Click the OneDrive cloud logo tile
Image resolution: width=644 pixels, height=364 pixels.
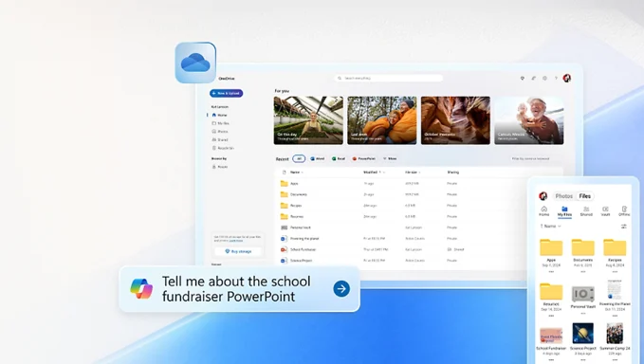(195, 63)
